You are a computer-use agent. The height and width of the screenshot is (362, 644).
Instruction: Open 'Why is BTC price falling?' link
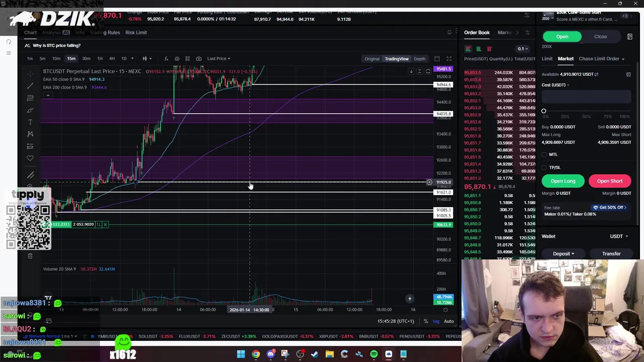pos(56,45)
